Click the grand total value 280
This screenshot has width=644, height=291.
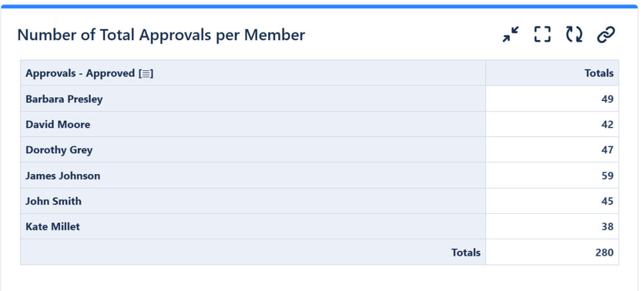pos(604,252)
